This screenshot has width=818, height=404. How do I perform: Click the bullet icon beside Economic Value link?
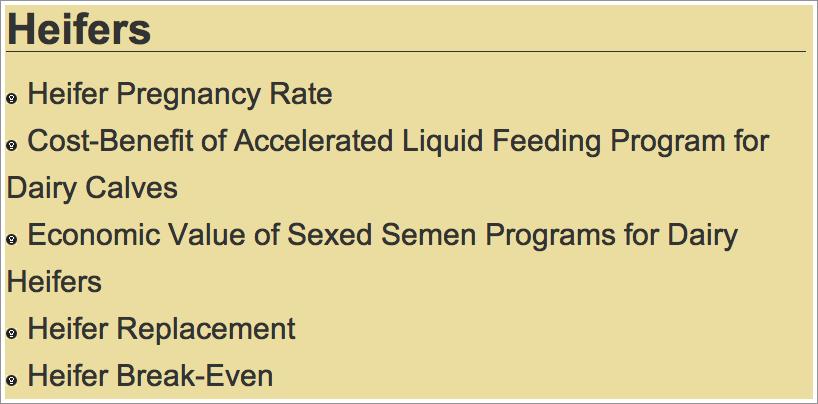(11, 239)
